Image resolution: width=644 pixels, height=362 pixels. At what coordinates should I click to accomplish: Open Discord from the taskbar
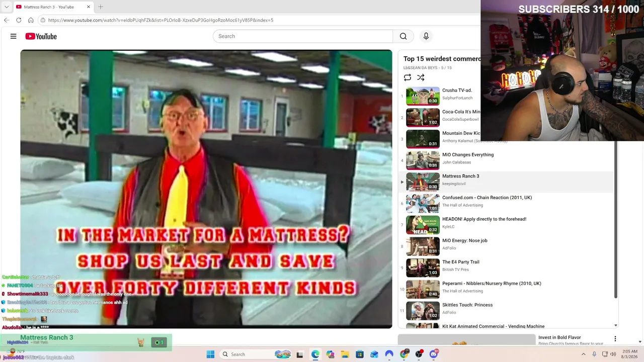tap(434, 354)
